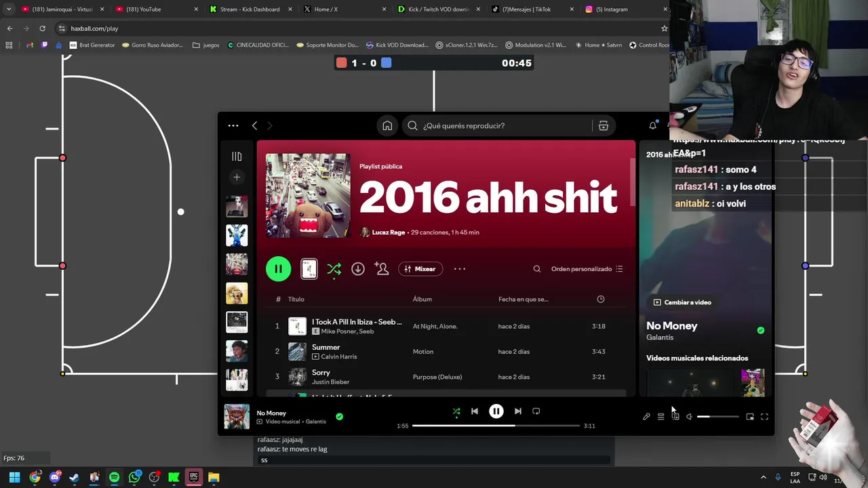Pause playback in bottom player bar
This screenshot has width=868, height=488.
(496, 411)
